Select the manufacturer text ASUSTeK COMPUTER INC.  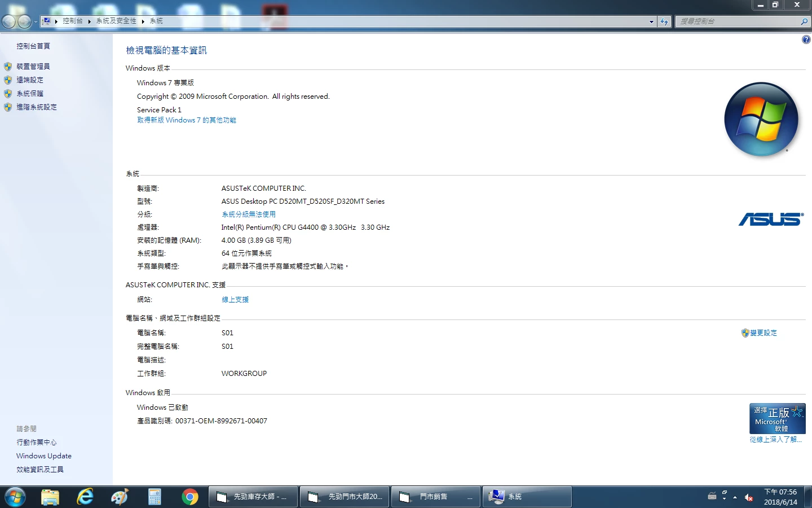264,189
